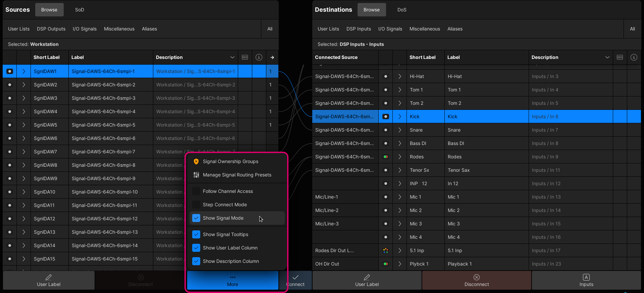Open Sources Description column dropdown

click(x=232, y=57)
